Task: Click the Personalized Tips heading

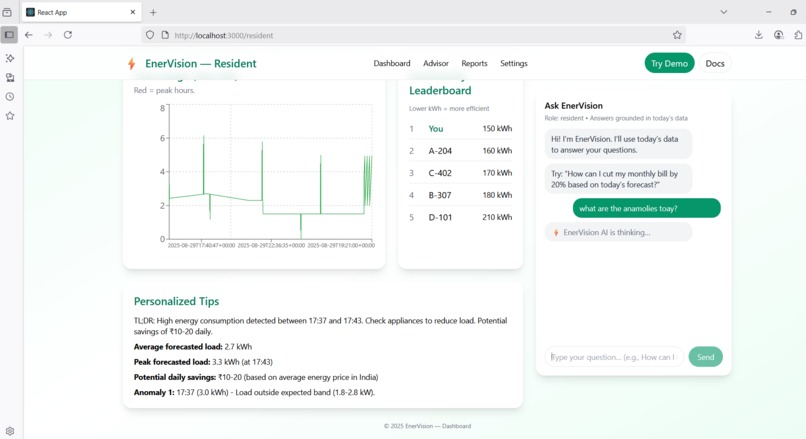Action: pyautogui.click(x=176, y=301)
